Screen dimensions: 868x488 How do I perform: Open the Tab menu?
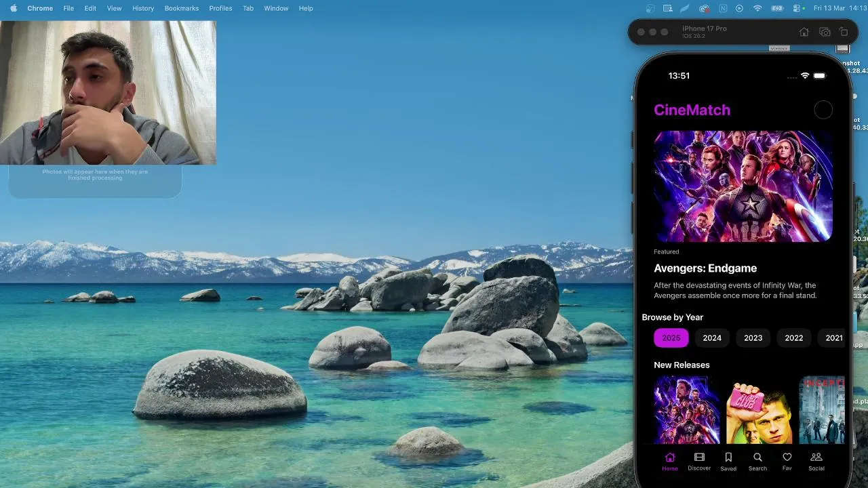248,8
